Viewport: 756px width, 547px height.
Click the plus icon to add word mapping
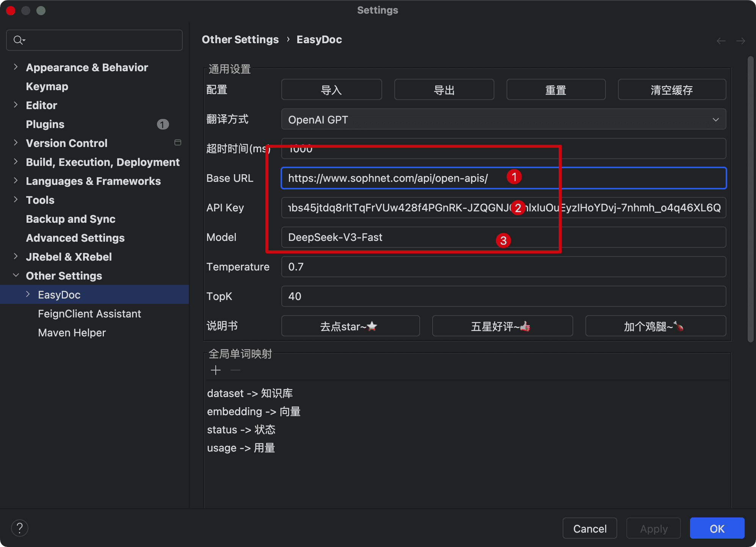pyautogui.click(x=216, y=370)
